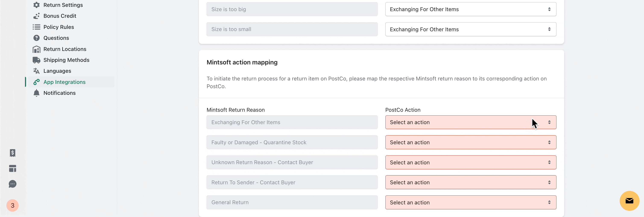Open the layout template icon in left rail
This screenshot has width=644, height=217.
coord(13,168)
